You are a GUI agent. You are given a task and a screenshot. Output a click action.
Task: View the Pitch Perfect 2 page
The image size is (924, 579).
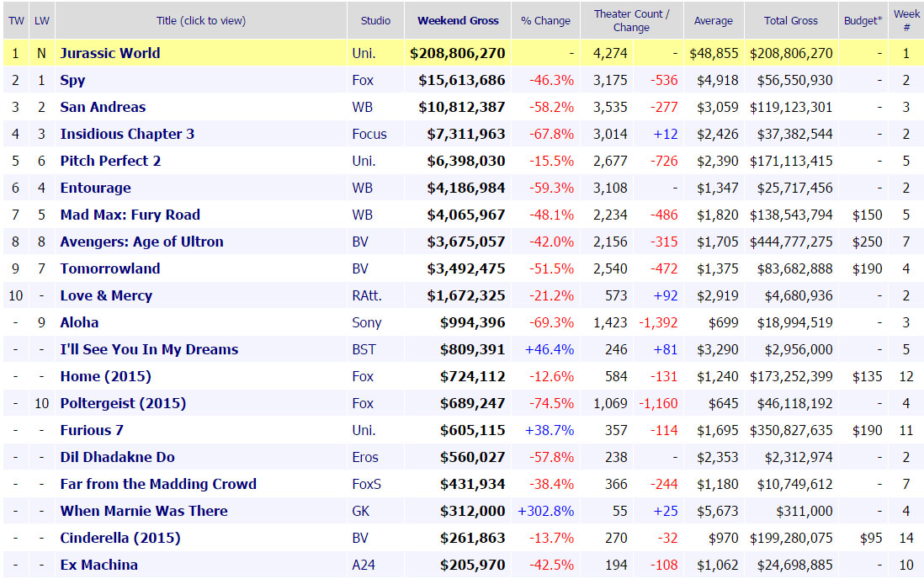click(110, 161)
